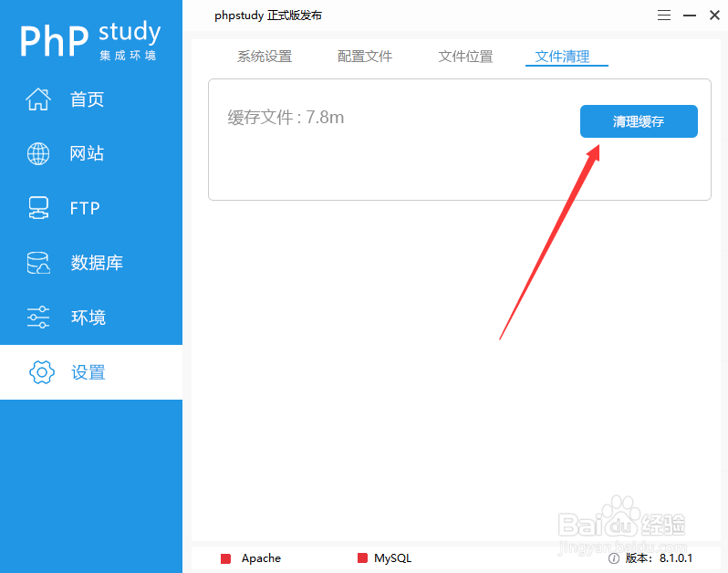Viewport: 728px width, 573px height.
Task: Open the FTP section label
Action: click(85, 209)
